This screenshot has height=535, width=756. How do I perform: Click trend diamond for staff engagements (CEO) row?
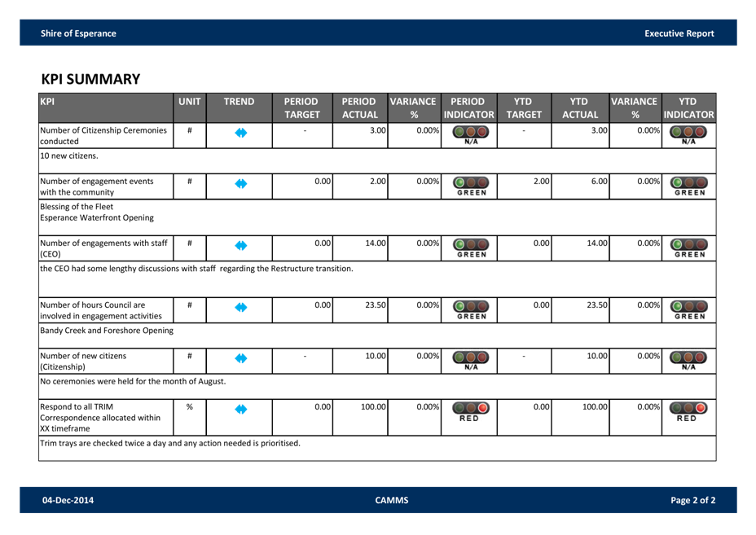point(240,245)
